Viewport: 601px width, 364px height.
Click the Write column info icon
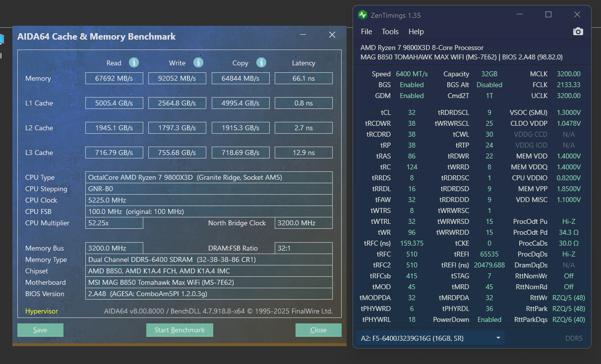[x=198, y=62]
